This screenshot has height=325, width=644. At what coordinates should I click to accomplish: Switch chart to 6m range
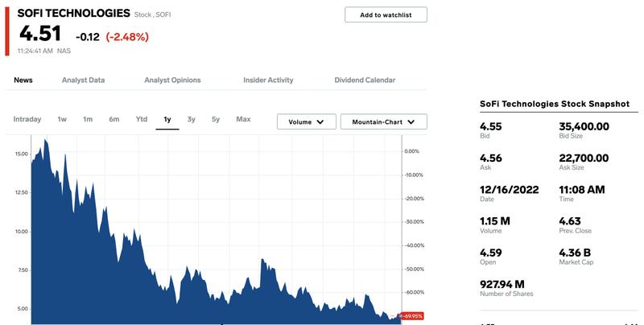(114, 119)
